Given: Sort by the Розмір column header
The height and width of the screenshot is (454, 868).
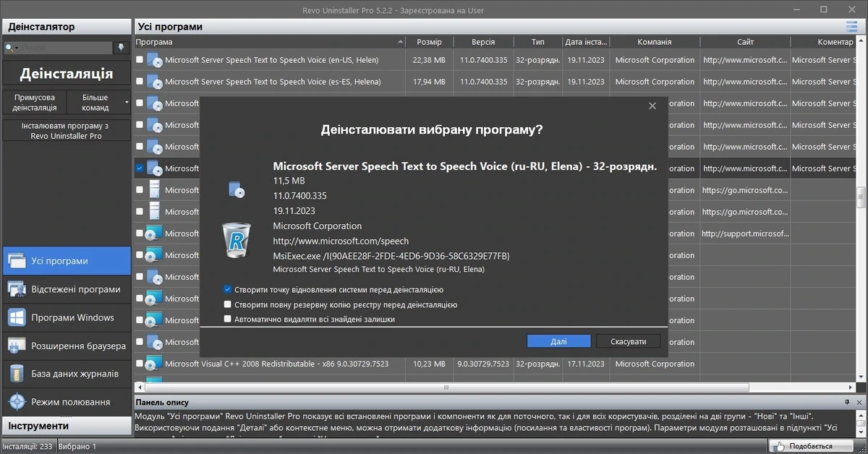Looking at the screenshot, I should (x=430, y=42).
